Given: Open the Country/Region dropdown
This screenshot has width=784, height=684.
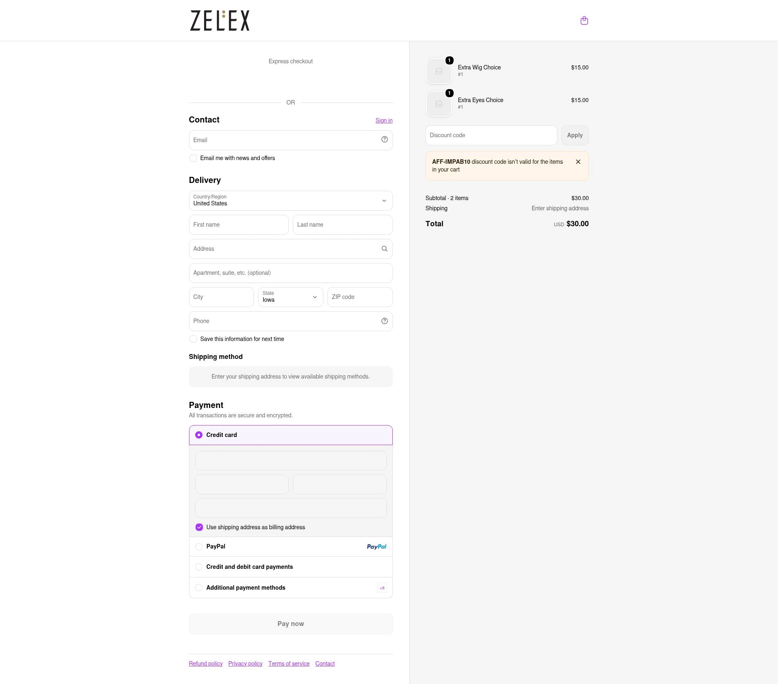Looking at the screenshot, I should 290,201.
